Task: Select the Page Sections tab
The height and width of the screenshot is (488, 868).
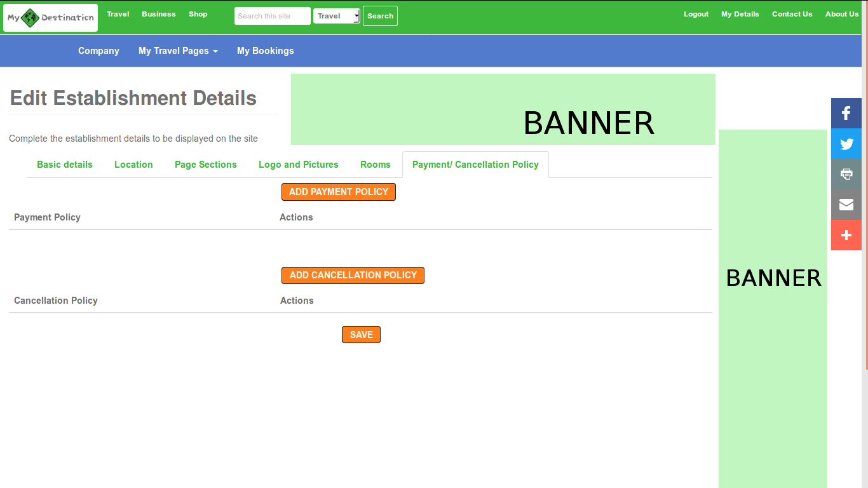Action: [x=205, y=165]
